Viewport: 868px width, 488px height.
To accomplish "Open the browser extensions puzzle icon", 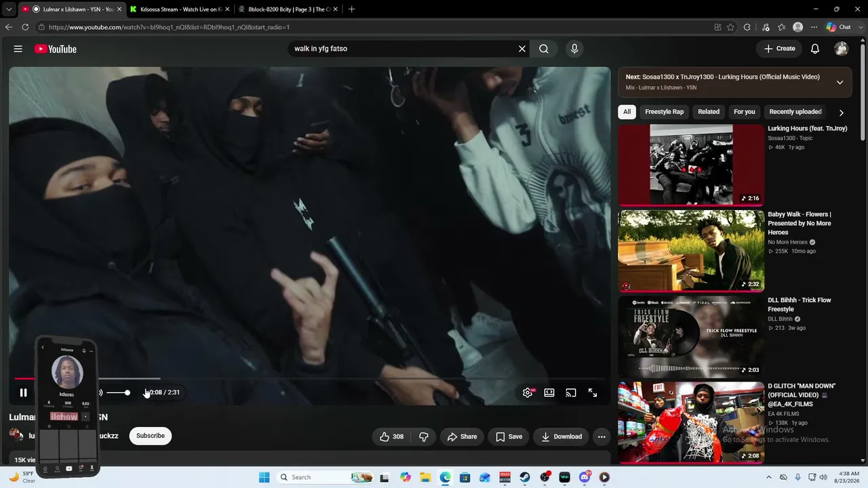I will coord(747,27).
